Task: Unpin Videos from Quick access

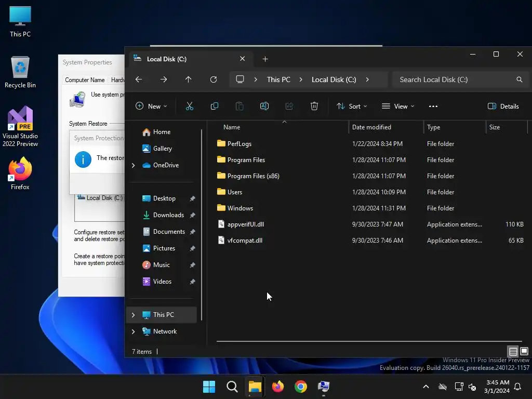Action: click(192, 282)
